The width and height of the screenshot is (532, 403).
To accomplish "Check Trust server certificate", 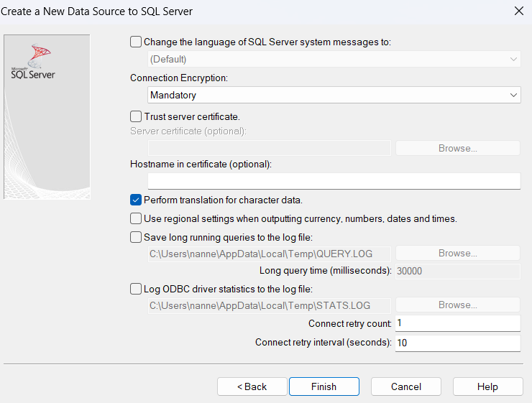I will [x=136, y=116].
